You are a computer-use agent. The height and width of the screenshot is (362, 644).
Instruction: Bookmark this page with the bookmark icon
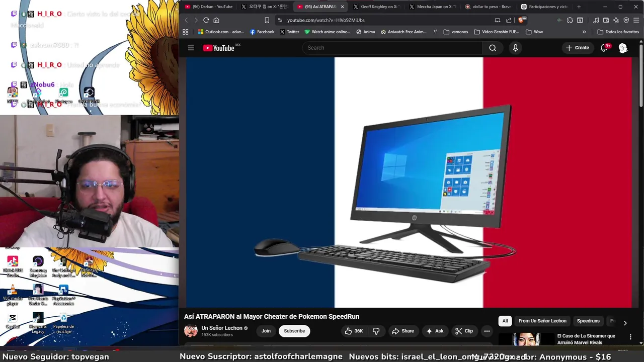click(267, 20)
